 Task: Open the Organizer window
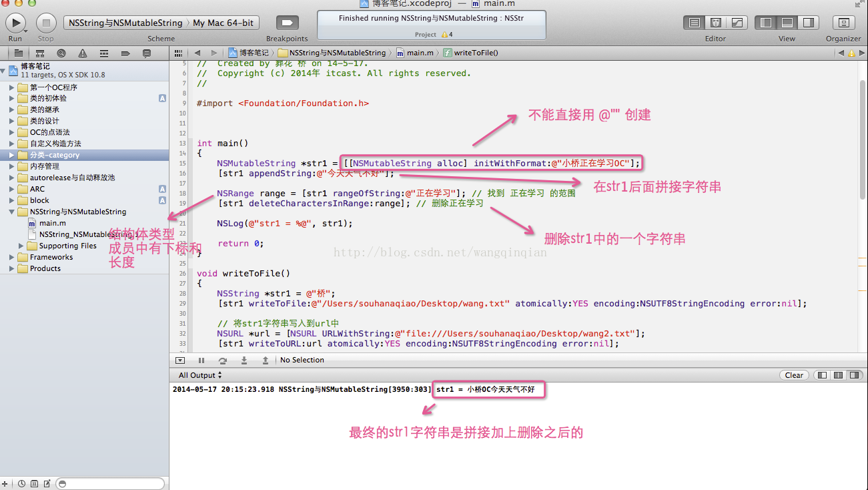point(843,23)
